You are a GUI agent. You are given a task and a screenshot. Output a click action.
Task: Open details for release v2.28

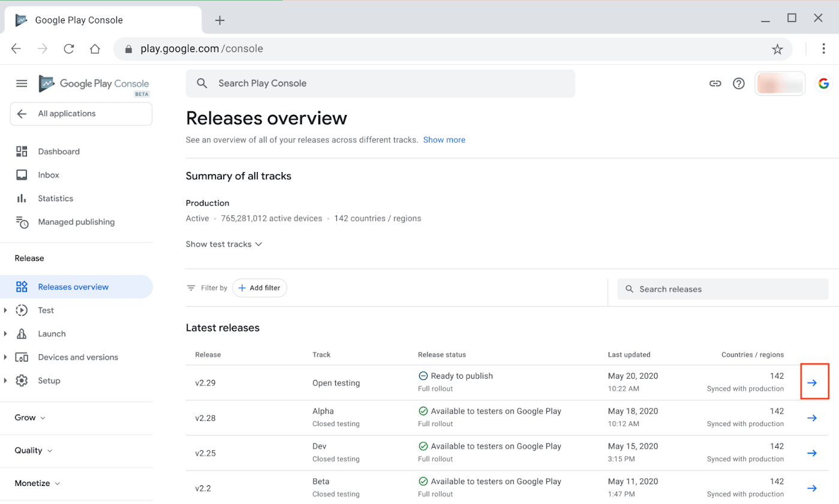(x=813, y=418)
